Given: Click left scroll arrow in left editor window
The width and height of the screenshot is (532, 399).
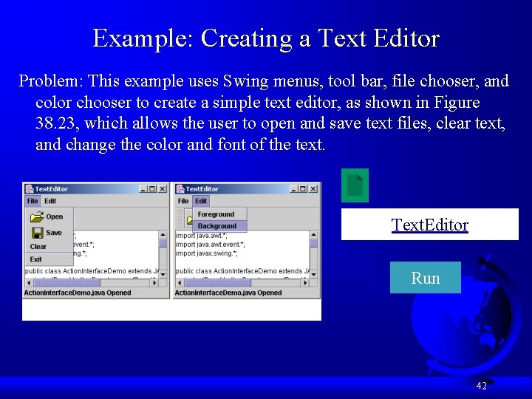Looking at the screenshot, I should tap(29, 282).
